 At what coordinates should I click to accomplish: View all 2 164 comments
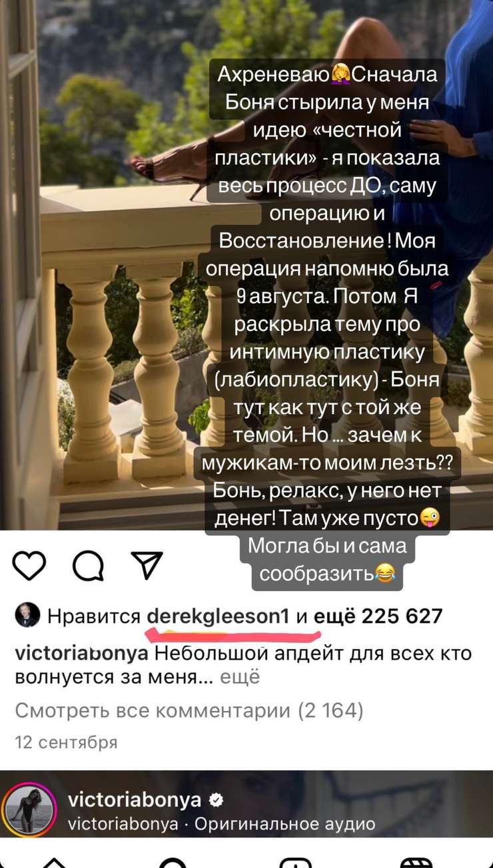(x=189, y=711)
